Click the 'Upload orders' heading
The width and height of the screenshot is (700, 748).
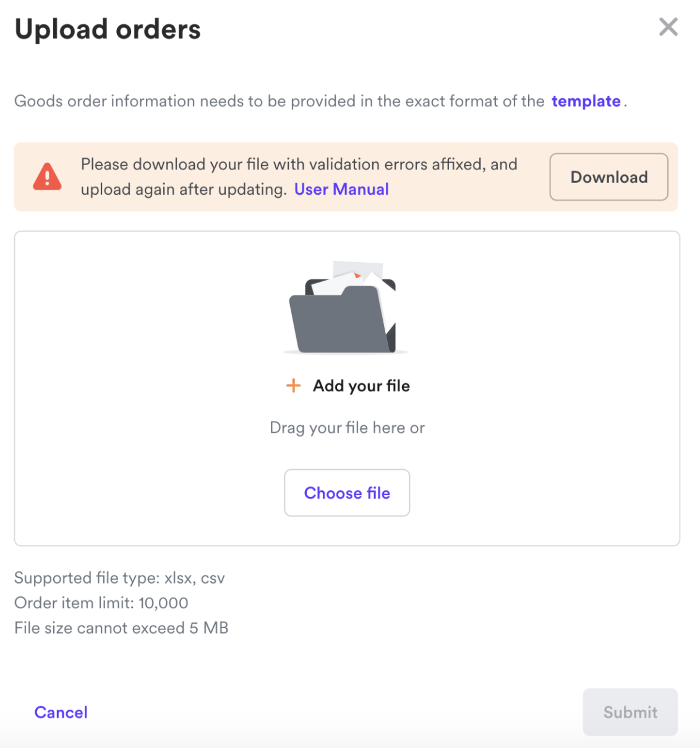point(108,30)
